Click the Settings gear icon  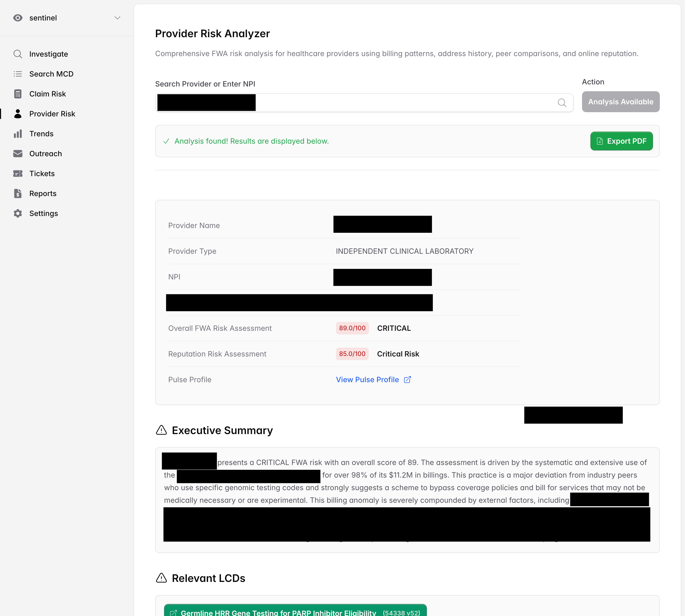(18, 213)
